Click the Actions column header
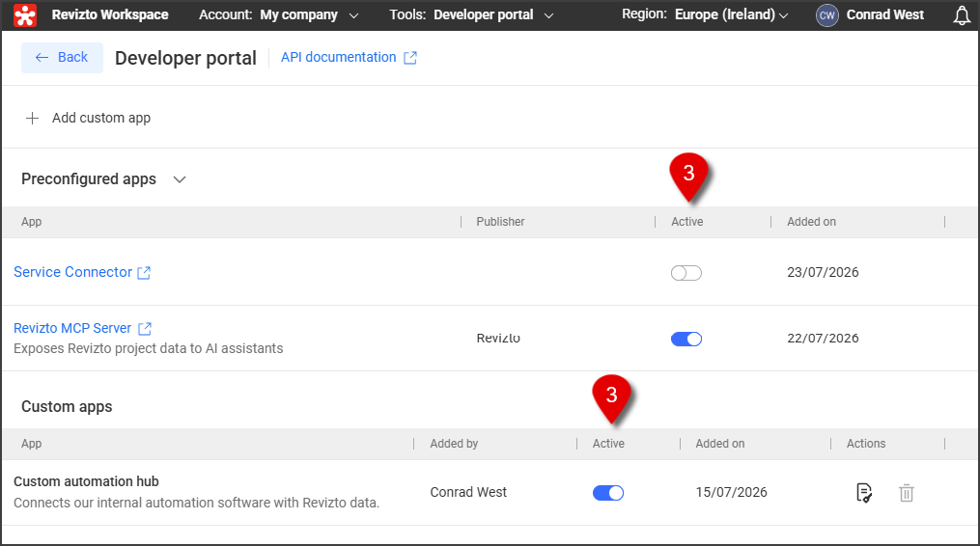980x546 pixels. click(866, 444)
